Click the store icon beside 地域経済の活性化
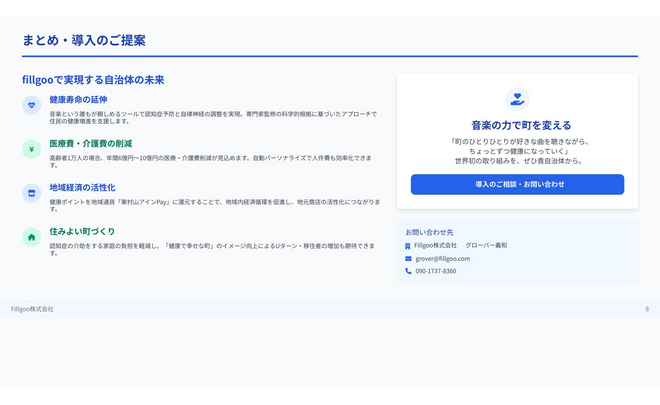Screen dimensions: 660x405 [x=32, y=193]
